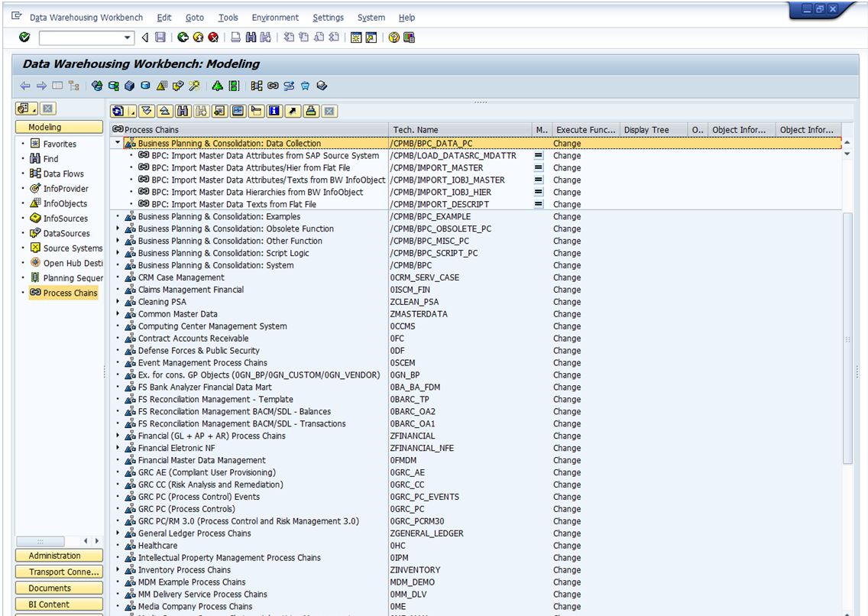Open the Data Warehousing Workbench menu
This screenshot has width=868, height=616.
(x=86, y=17)
